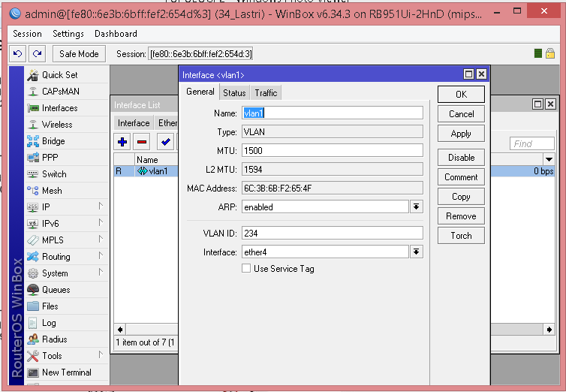Viewport: 566px width, 392px height.
Task: Open the Dashboard menu
Action: (x=116, y=34)
